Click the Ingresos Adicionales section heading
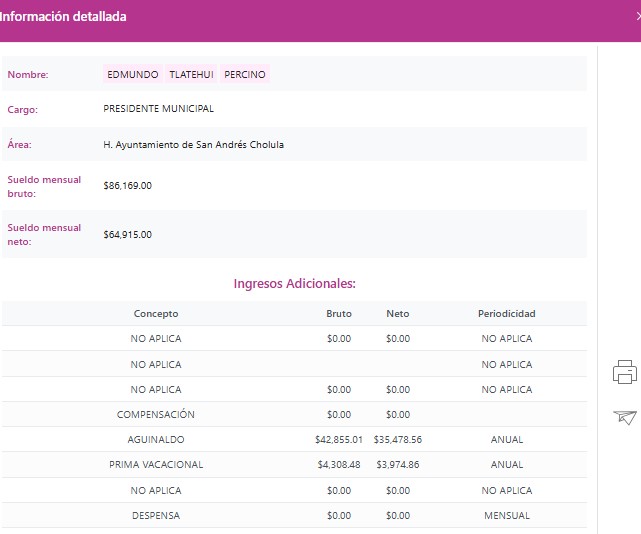 click(x=294, y=284)
